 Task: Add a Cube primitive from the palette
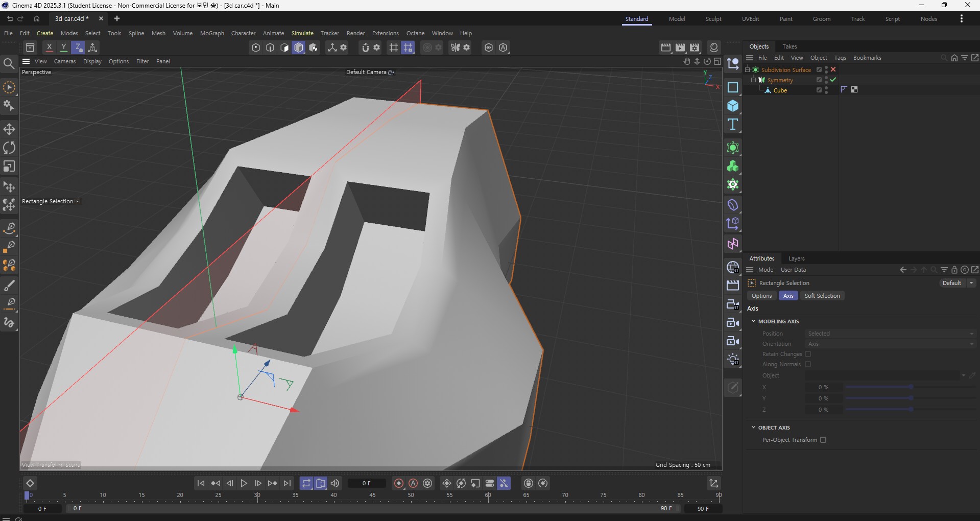[733, 106]
